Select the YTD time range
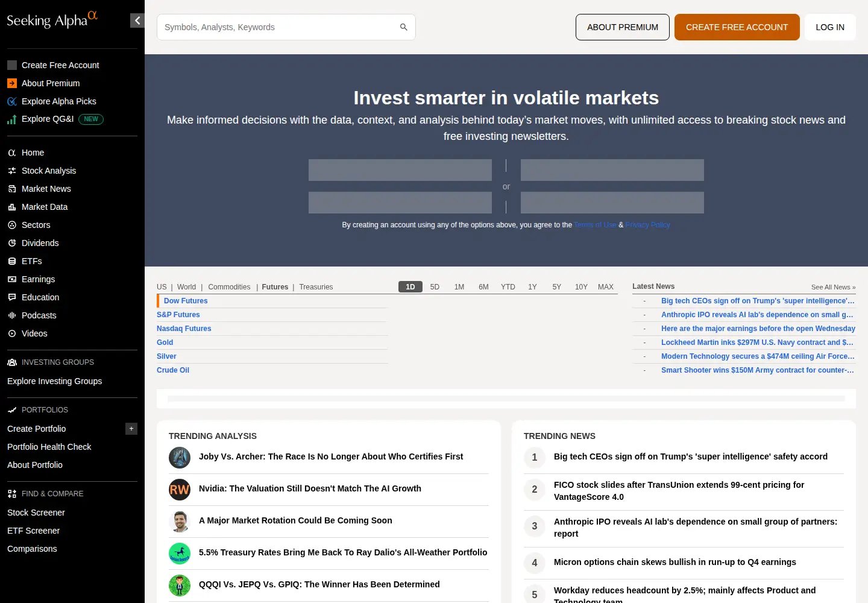Image resolution: width=868 pixels, height=603 pixels. (508, 287)
